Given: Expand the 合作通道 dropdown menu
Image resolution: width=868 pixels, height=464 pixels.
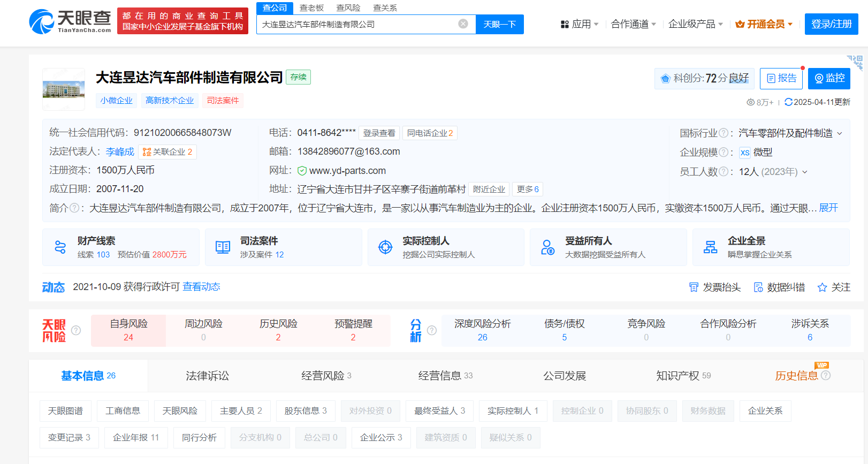Looking at the screenshot, I should point(634,24).
